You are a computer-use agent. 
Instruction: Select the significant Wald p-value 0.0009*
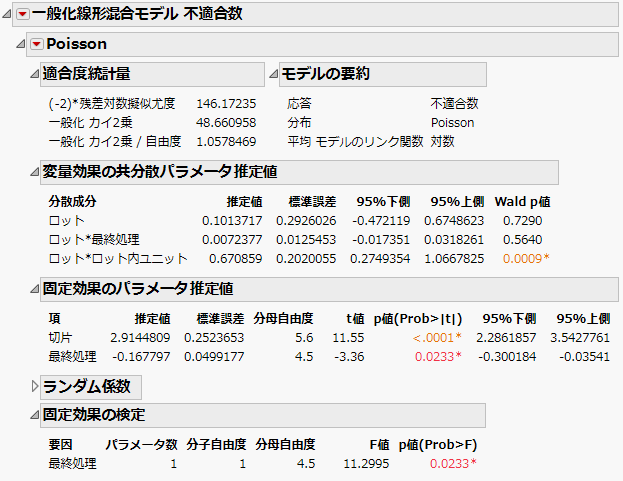[x=526, y=259]
